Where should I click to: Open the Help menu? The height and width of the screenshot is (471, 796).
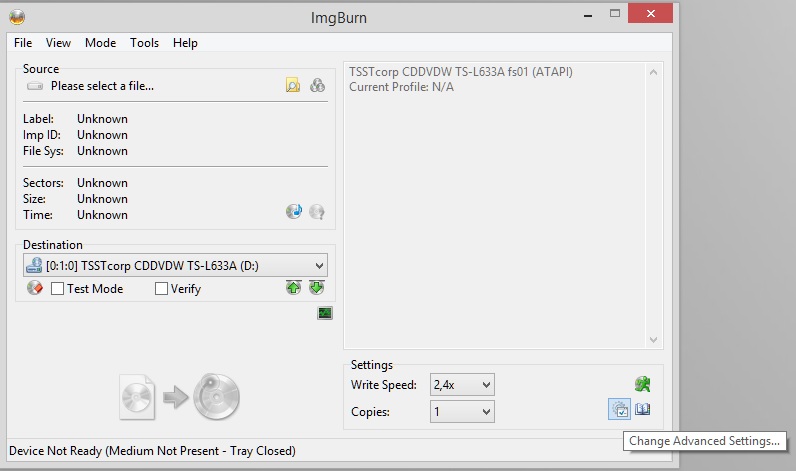185,43
